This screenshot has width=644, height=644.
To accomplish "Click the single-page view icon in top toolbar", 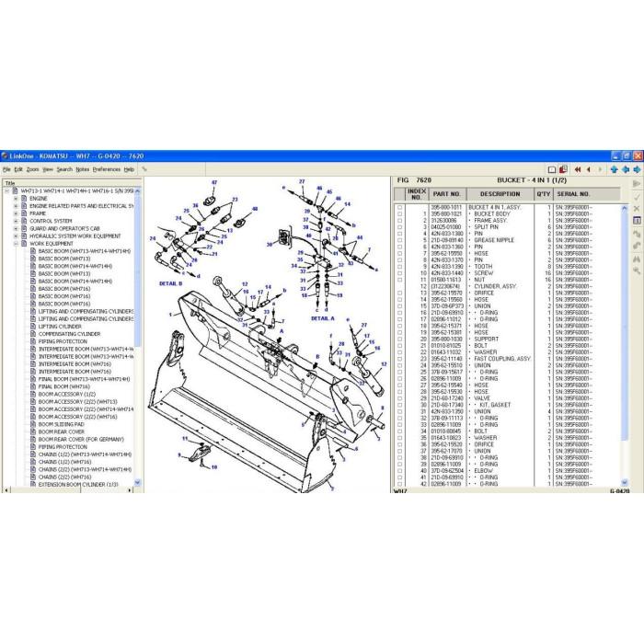I will [x=552, y=169].
